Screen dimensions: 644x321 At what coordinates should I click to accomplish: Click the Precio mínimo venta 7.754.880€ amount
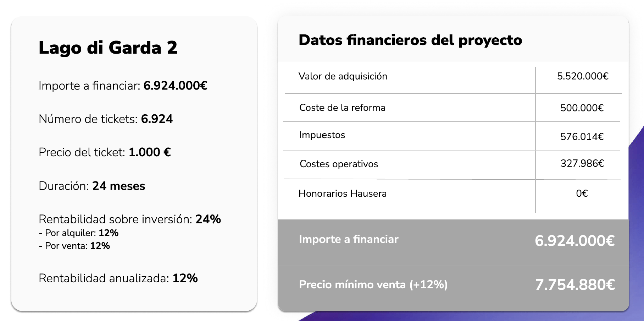tap(575, 285)
